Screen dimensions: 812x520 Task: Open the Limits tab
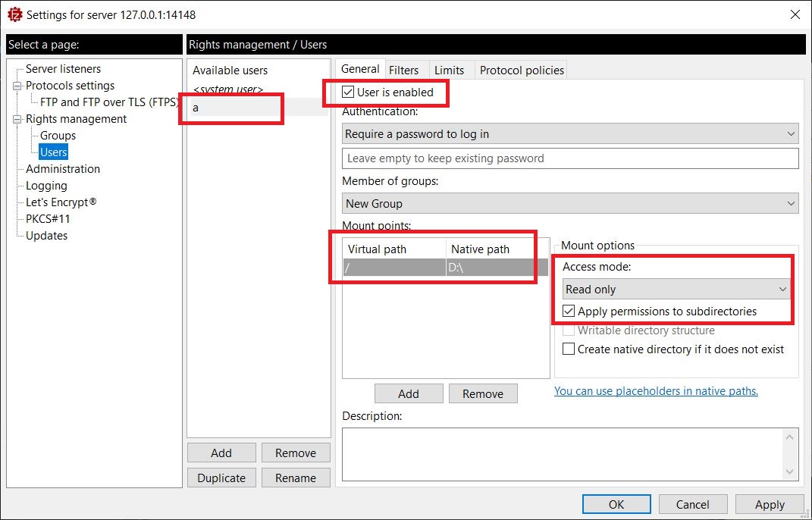pyautogui.click(x=449, y=70)
